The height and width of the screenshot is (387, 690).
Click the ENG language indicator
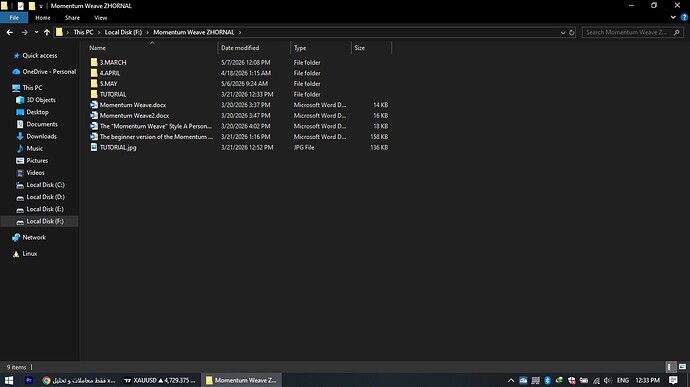(623, 380)
